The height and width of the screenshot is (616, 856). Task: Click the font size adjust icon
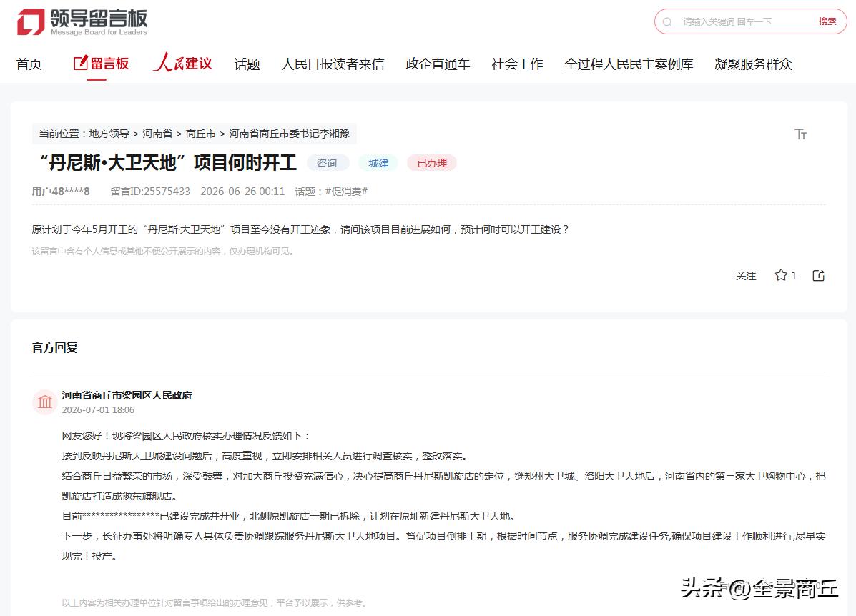coord(800,134)
